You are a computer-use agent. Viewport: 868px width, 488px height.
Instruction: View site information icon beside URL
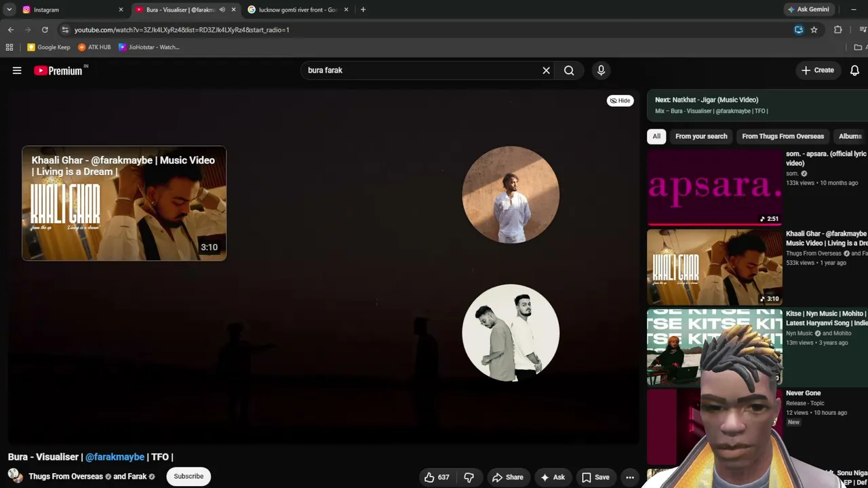coord(64,30)
